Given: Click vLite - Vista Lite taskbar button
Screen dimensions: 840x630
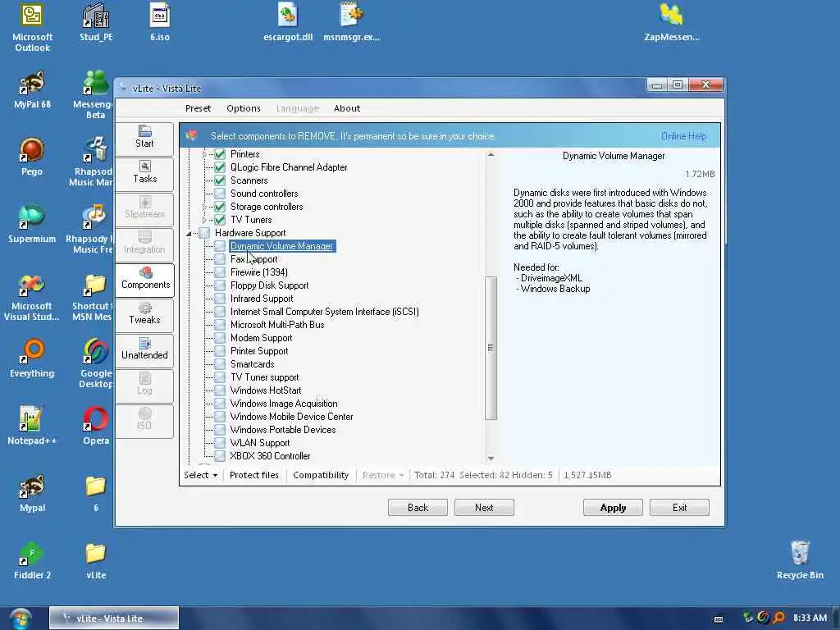Looking at the screenshot, I should (113, 619).
